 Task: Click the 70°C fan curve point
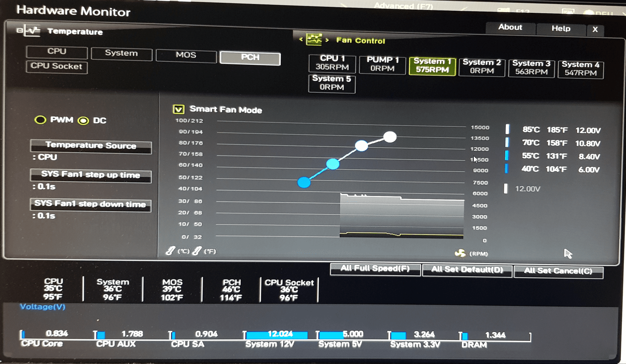361,146
